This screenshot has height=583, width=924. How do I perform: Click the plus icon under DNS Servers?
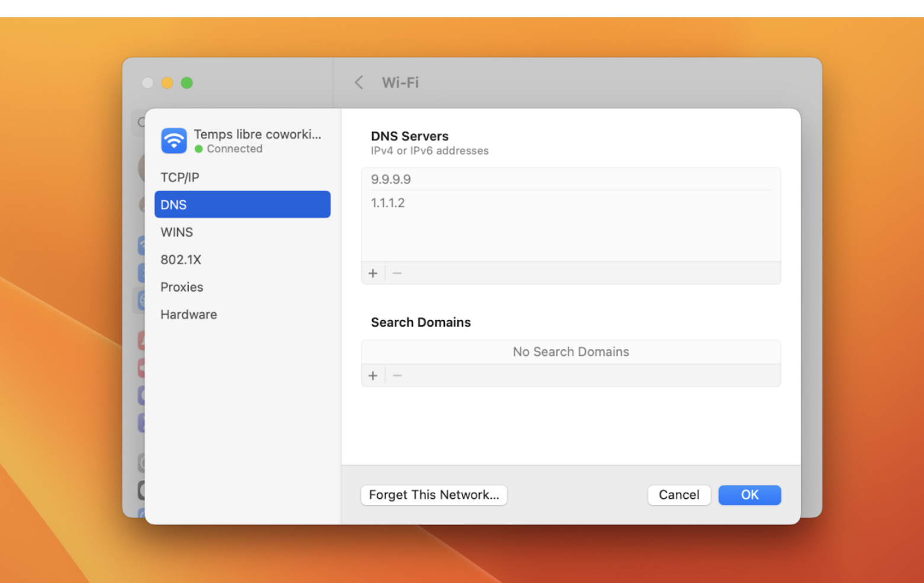click(x=373, y=273)
